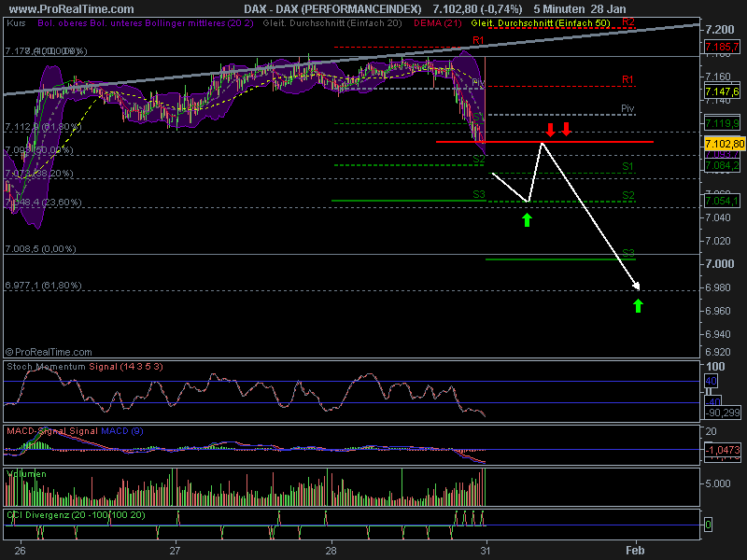Click the green up arrow below the Feb label
The width and height of the screenshot is (747, 560).
pyautogui.click(x=639, y=305)
